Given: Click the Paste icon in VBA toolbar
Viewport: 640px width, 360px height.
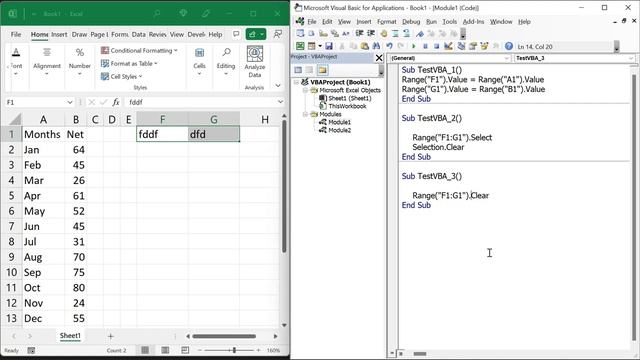Looking at the screenshot, I should [364, 46].
